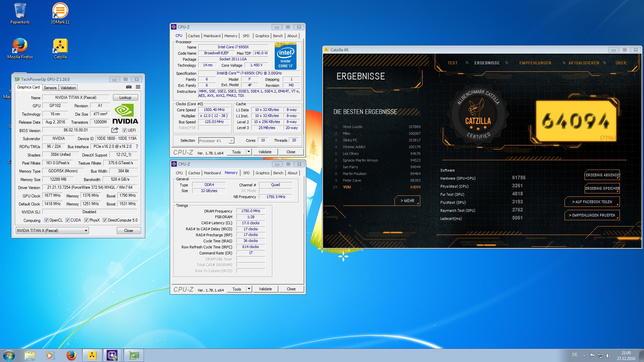Open the GPU-Z hamburger menu icon
Image resolution: width=644 pixels, height=362 pixels.
tap(138, 87)
